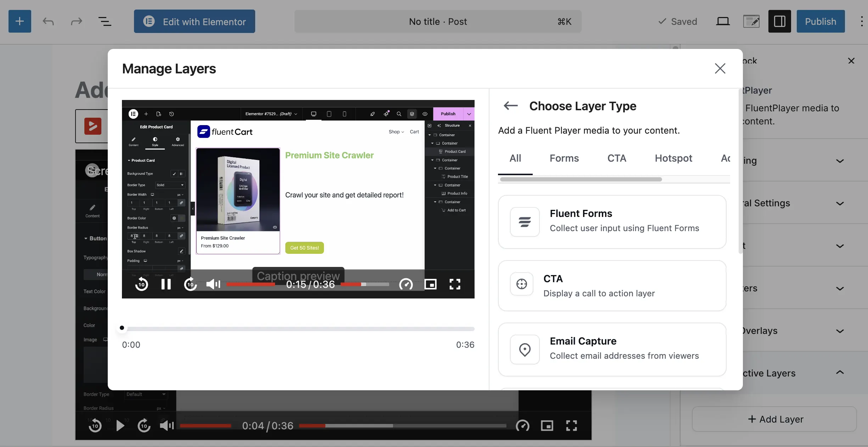Enter fullscreen in the modal video player
868x447 pixels.
coord(455,284)
